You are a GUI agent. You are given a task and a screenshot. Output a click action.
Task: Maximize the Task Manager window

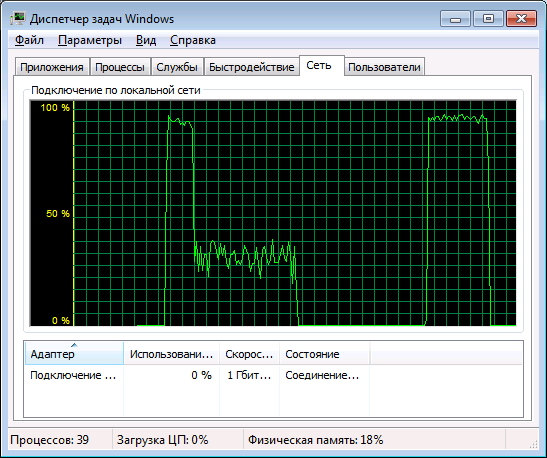tap(488, 18)
